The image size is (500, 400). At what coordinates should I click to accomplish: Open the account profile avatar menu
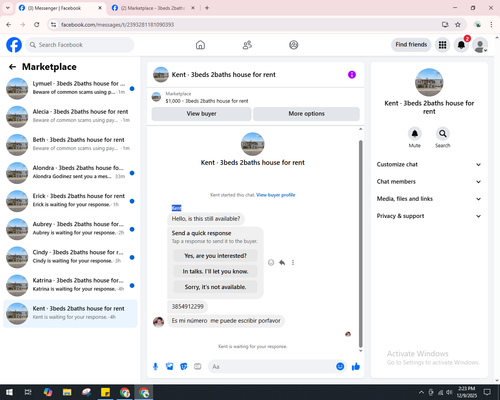point(480,45)
